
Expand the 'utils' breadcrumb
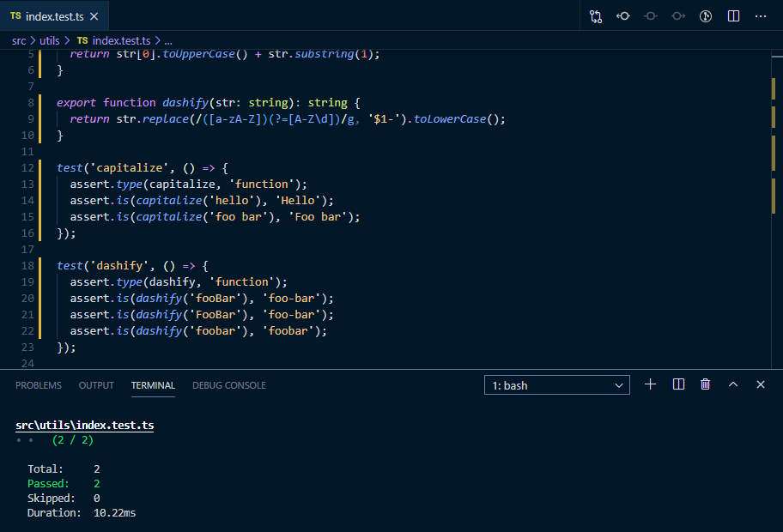point(49,39)
